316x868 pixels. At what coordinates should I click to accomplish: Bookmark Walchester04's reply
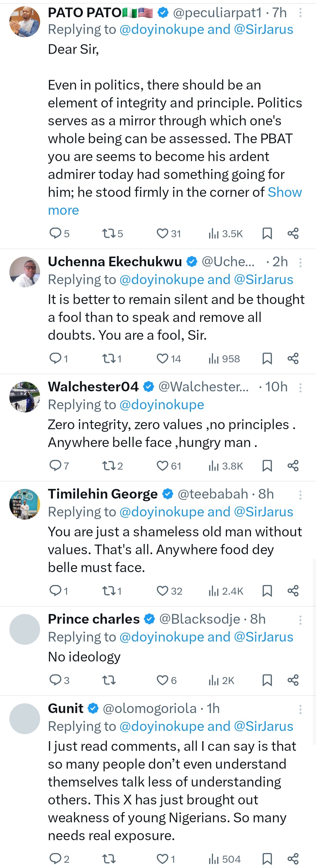267,466
